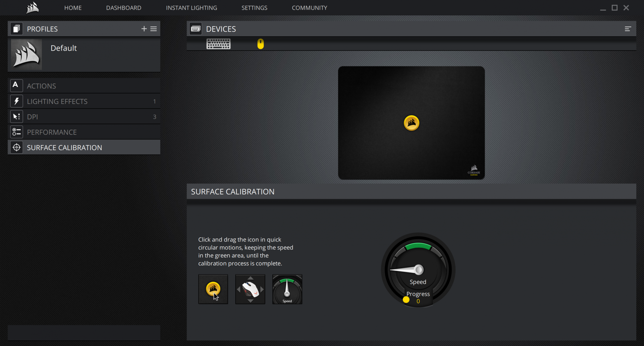
Task: Open the HOME menu
Action: pos(73,8)
